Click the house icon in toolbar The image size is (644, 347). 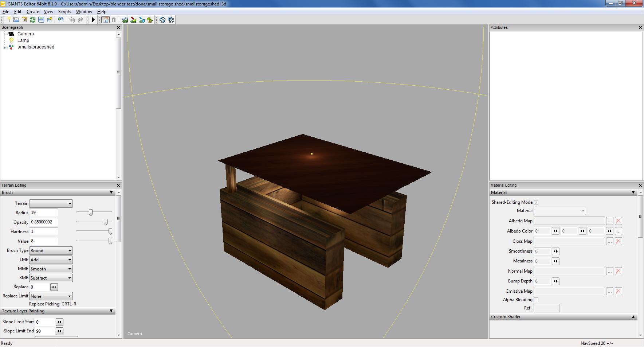click(105, 20)
